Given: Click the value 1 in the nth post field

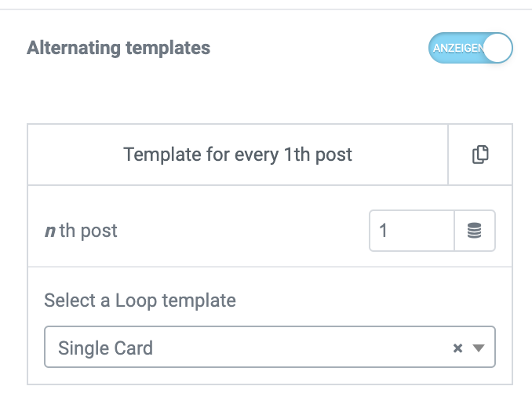Looking at the screenshot, I should point(384,231).
